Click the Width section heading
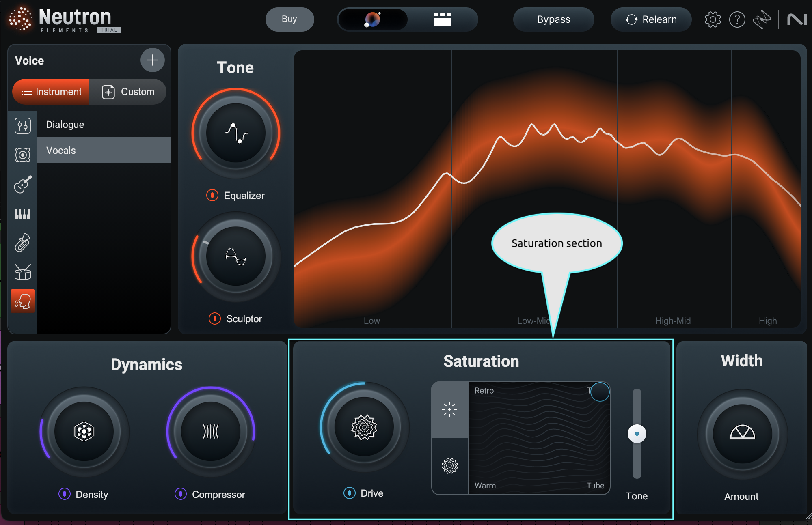This screenshot has width=812, height=525. [742, 361]
